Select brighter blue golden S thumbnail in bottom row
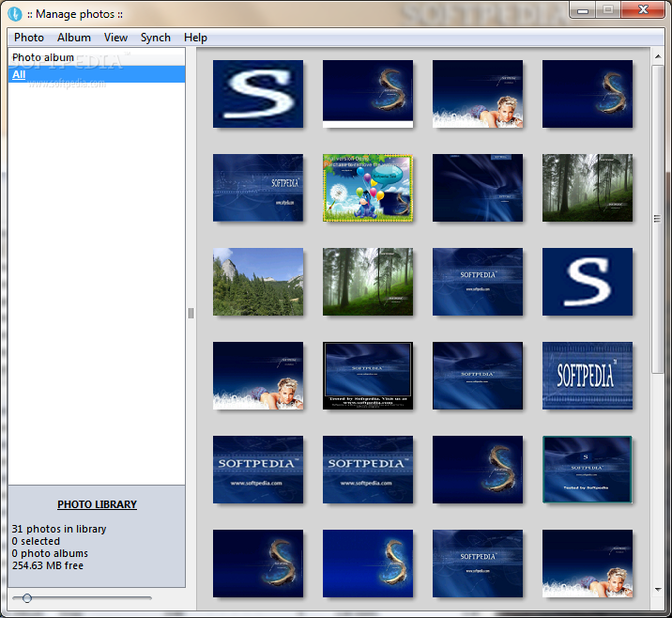 368,564
